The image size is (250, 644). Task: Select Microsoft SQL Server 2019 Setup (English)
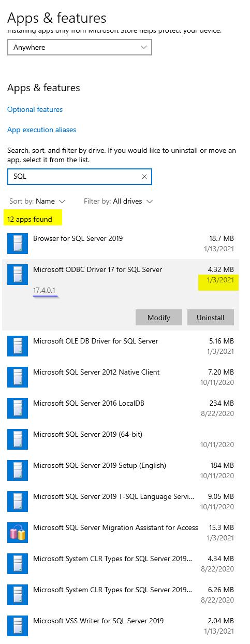click(x=121, y=470)
